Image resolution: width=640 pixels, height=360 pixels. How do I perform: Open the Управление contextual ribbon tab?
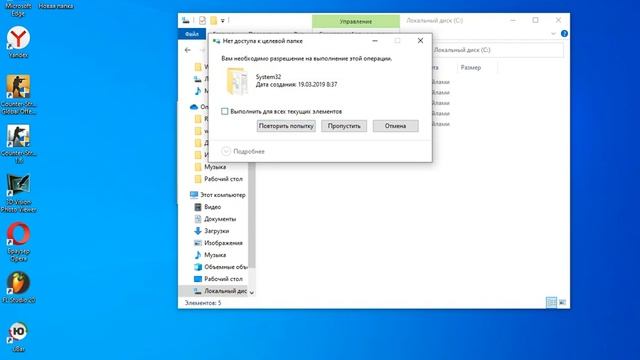coord(356,21)
